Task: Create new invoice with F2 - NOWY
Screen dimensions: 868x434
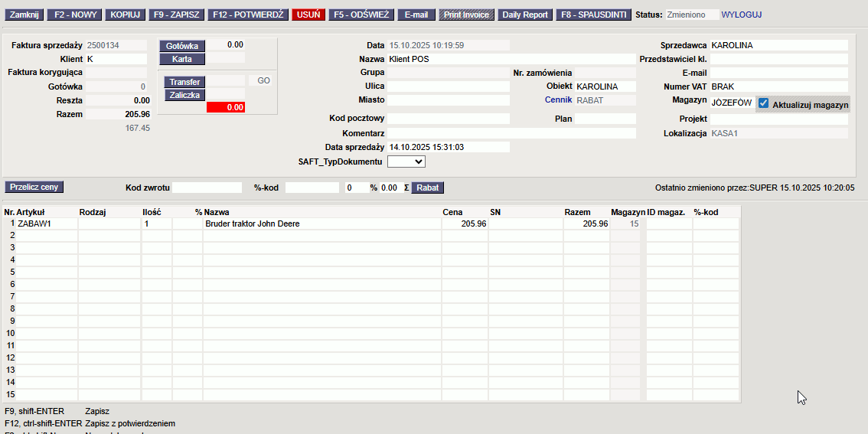Action: (x=76, y=15)
